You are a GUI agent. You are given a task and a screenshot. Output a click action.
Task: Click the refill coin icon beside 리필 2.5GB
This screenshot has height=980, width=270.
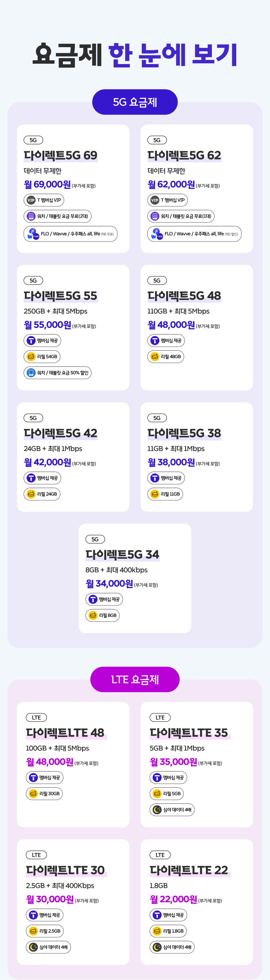tap(33, 931)
